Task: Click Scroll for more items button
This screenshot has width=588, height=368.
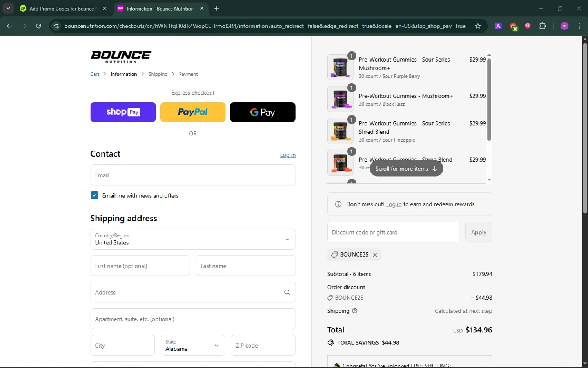Action: click(406, 169)
